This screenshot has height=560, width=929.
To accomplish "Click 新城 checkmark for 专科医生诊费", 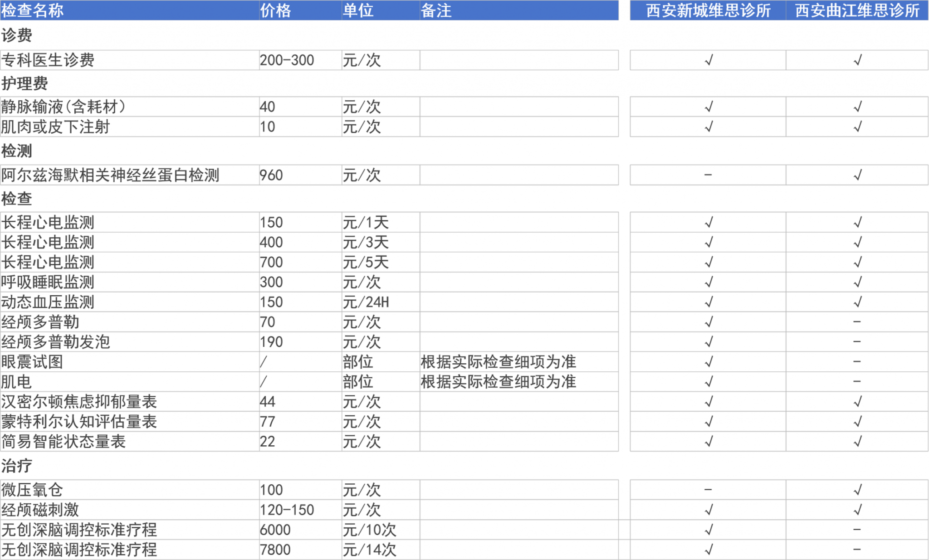I will pos(709,60).
